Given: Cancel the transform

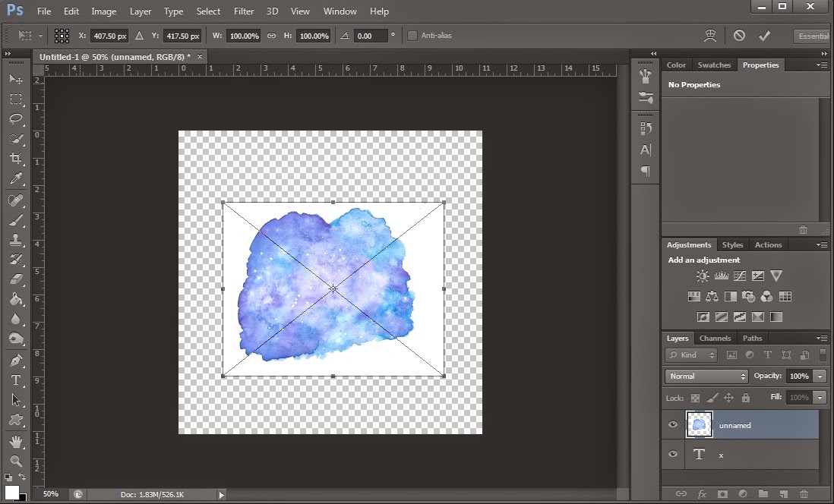Looking at the screenshot, I should coord(739,36).
